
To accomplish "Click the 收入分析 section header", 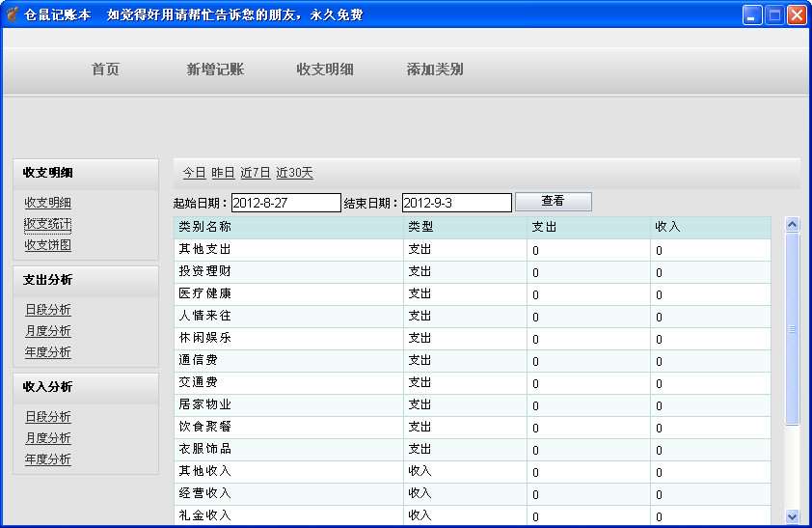I will [86, 389].
